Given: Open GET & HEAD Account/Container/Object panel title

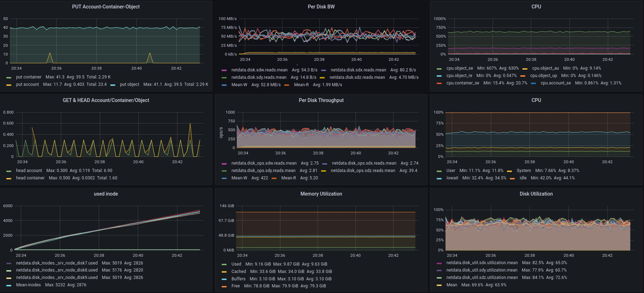Looking at the screenshot, I should click(x=106, y=100).
